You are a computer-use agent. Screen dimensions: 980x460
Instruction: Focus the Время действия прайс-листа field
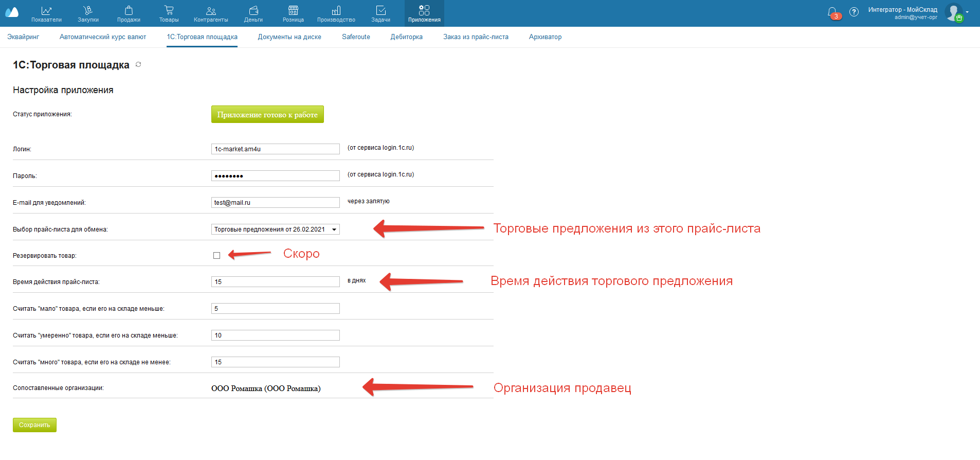(276, 282)
